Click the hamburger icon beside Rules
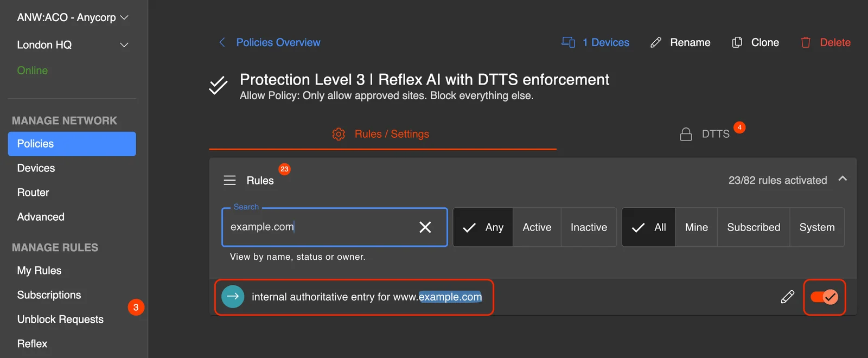This screenshot has height=358, width=868. [x=230, y=180]
